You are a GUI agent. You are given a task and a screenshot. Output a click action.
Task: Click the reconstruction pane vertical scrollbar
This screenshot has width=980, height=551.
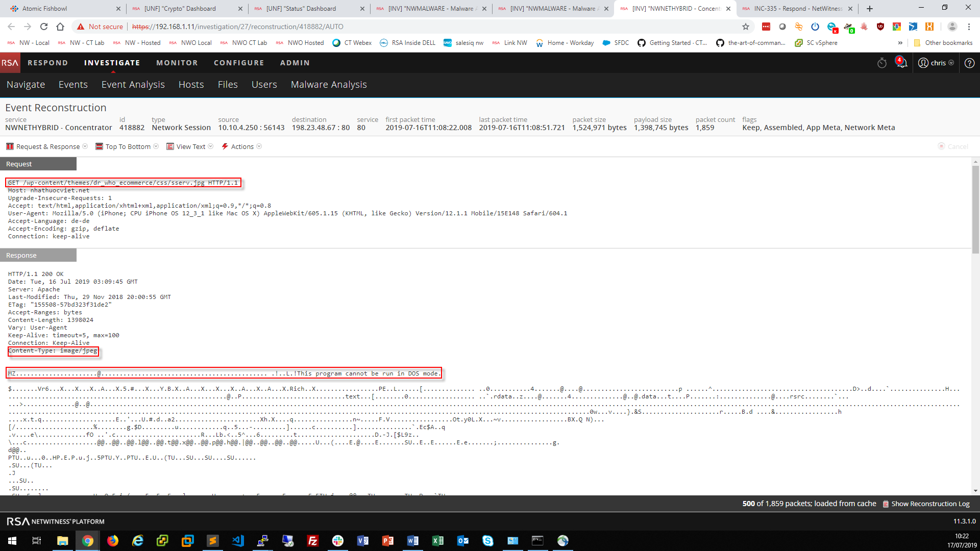(975, 209)
